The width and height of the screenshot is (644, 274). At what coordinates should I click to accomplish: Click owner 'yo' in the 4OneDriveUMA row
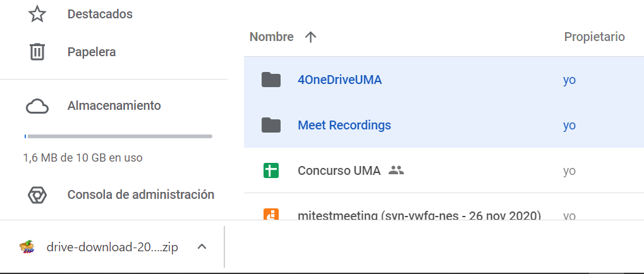click(569, 80)
